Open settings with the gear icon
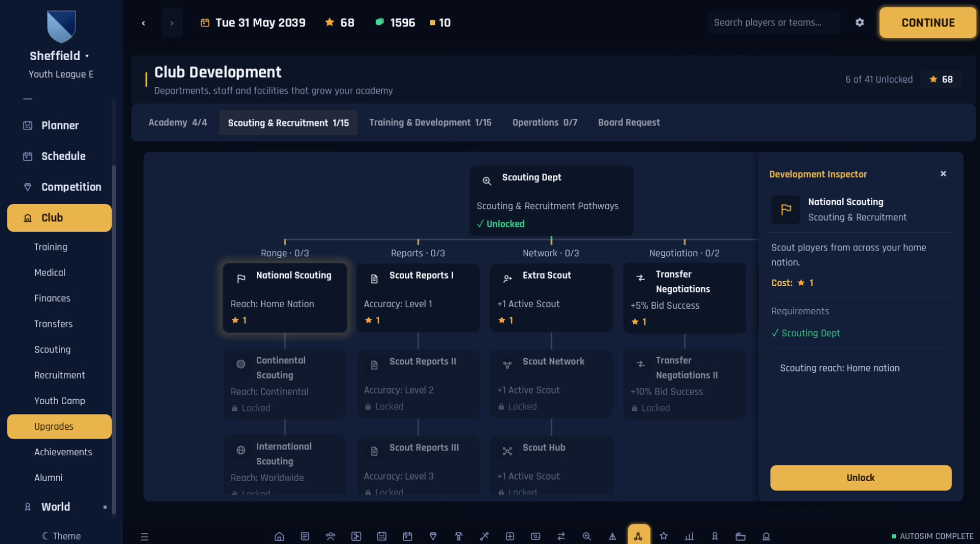980x544 pixels. coord(860,22)
